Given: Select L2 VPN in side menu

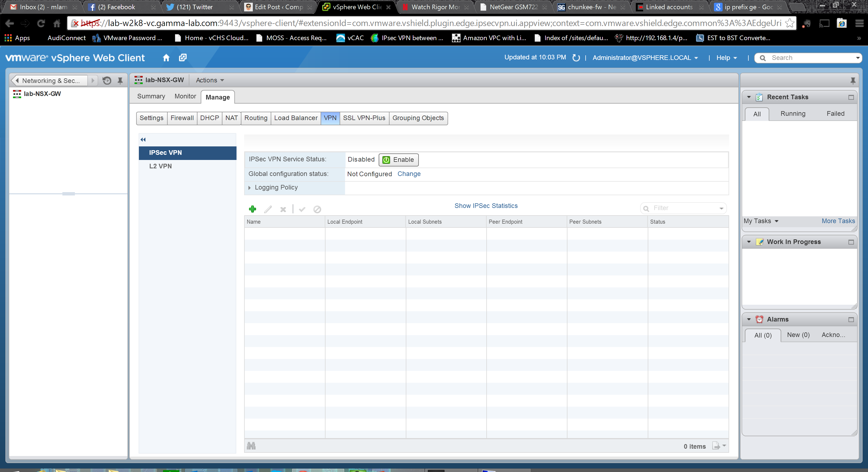Looking at the screenshot, I should pyautogui.click(x=160, y=166).
